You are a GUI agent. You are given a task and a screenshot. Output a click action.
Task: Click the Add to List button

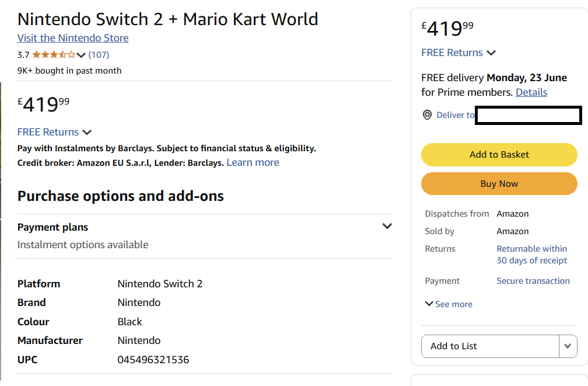pyautogui.click(x=490, y=346)
